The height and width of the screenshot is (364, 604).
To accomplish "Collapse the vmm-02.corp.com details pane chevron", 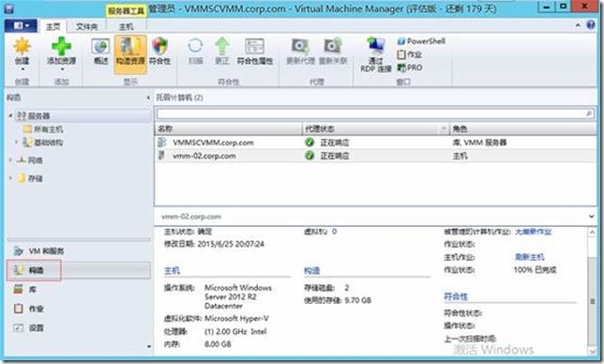I will pos(591,217).
